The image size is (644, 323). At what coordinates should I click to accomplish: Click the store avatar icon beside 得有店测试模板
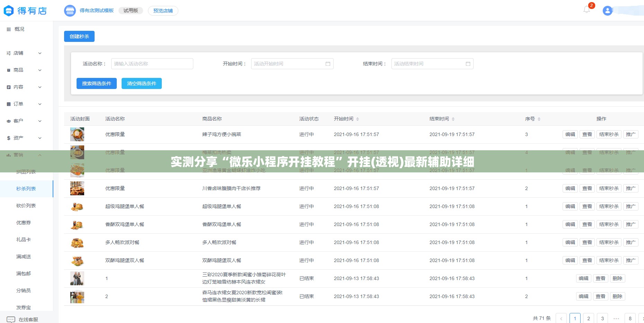[x=70, y=11]
